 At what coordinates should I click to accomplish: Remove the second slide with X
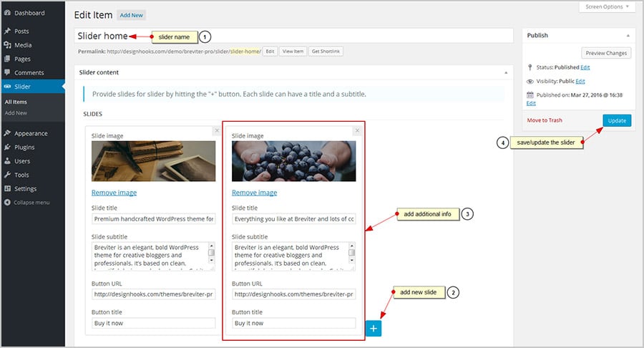pos(357,131)
